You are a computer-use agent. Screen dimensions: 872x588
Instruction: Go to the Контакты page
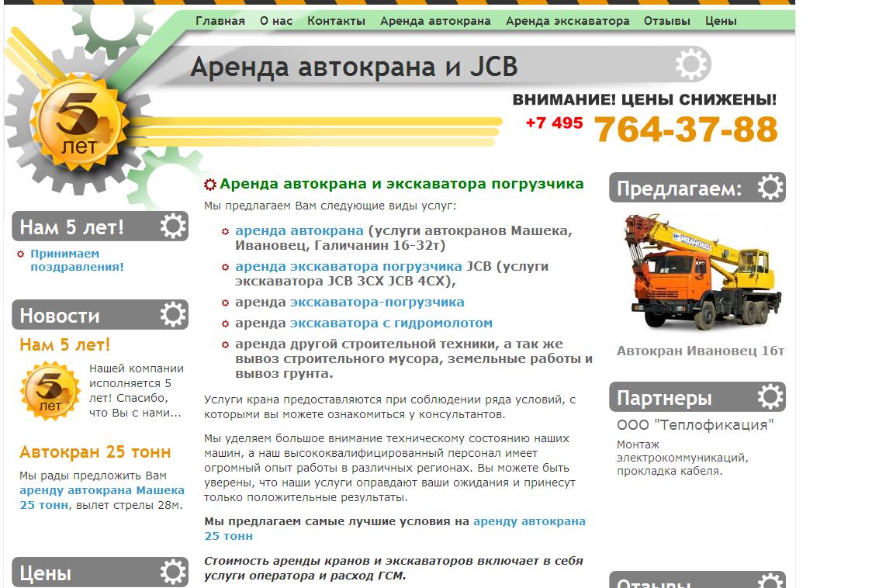pos(336,21)
